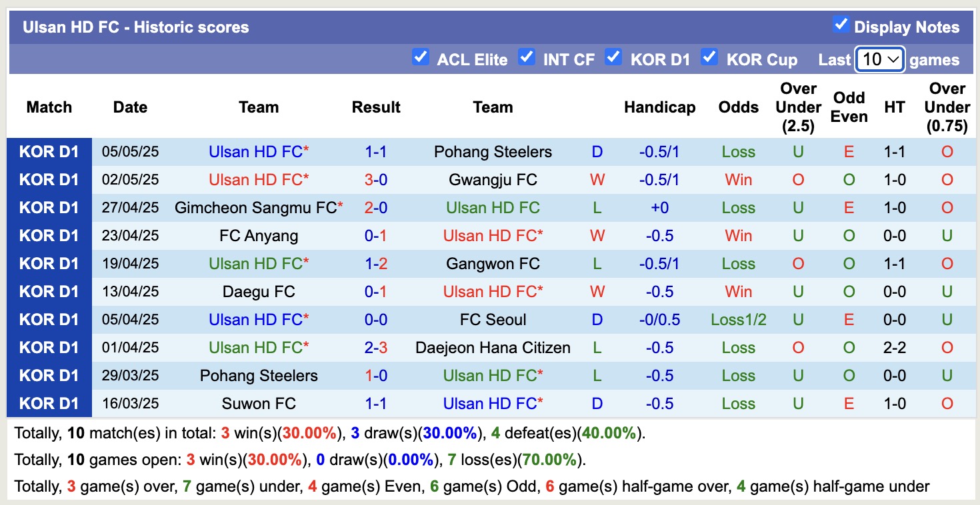Open the Last games count dropdown
The height and width of the screenshot is (505, 980).
pos(879,59)
